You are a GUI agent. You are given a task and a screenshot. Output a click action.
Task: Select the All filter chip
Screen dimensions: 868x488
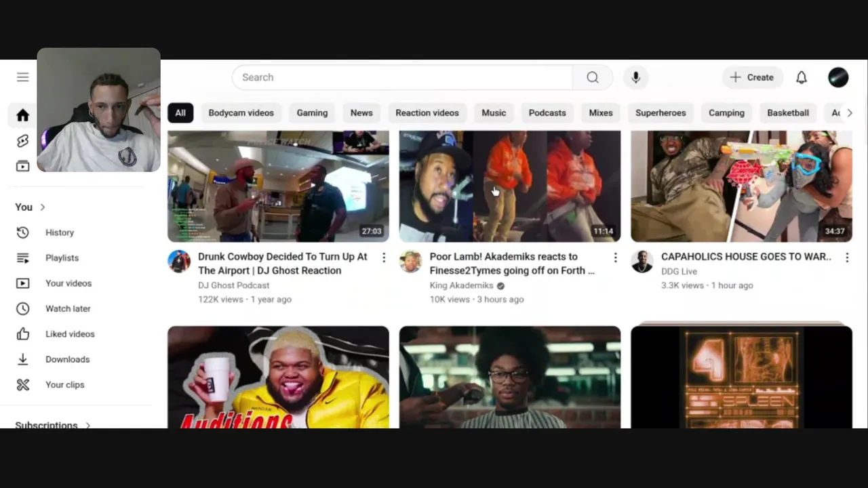pos(180,113)
